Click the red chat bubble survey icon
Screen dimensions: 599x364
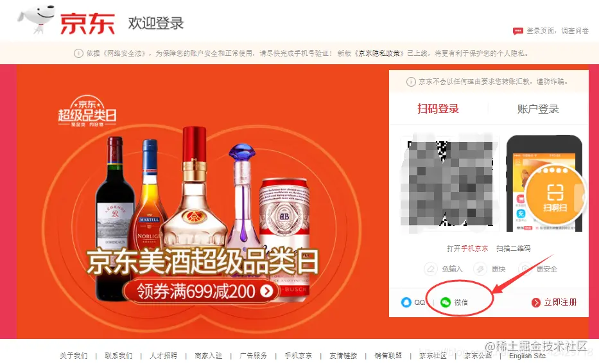517,31
